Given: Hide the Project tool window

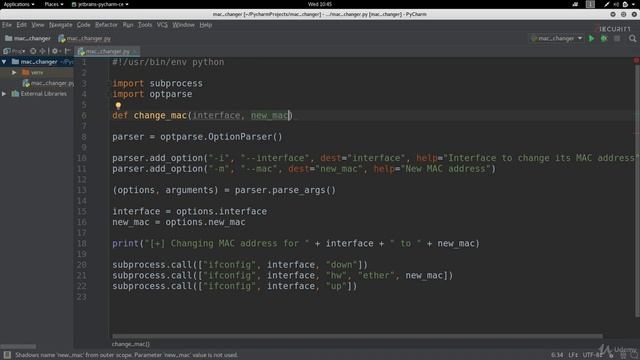Looking at the screenshot, I should click(x=67, y=51).
